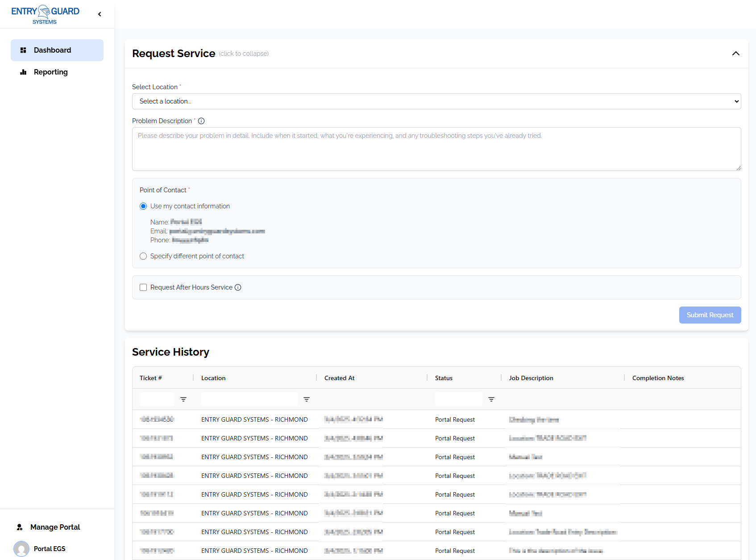Enable Request After Hours Service
Image resolution: width=756 pixels, height=560 pixels.
[x=143, y=287]
